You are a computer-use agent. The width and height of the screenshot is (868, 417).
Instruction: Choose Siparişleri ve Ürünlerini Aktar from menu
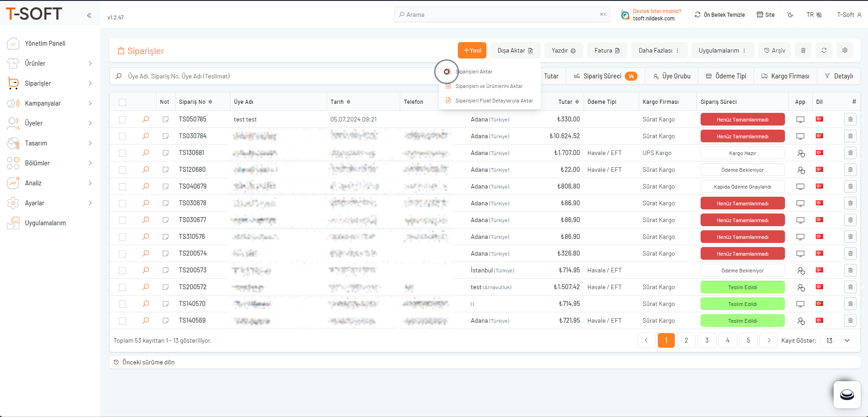point(489,86)
